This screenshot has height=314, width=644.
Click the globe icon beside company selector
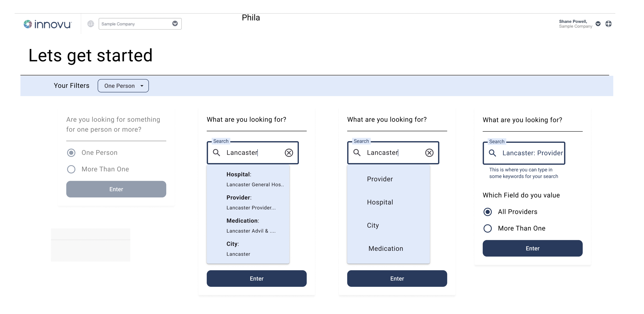[91, 24]
